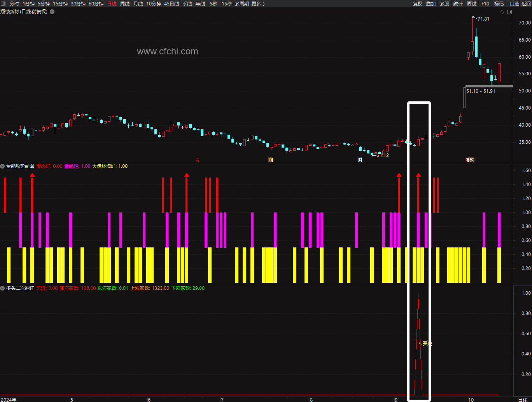This screenshot has width=532, height=402.
Task: Select the 15秒 period
Action: [227, 3]
